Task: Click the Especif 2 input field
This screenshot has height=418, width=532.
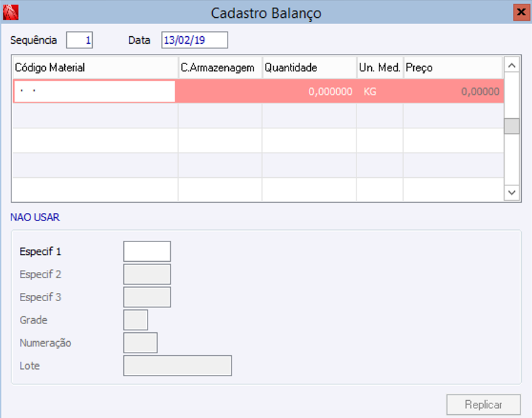Action: (147, 274)
